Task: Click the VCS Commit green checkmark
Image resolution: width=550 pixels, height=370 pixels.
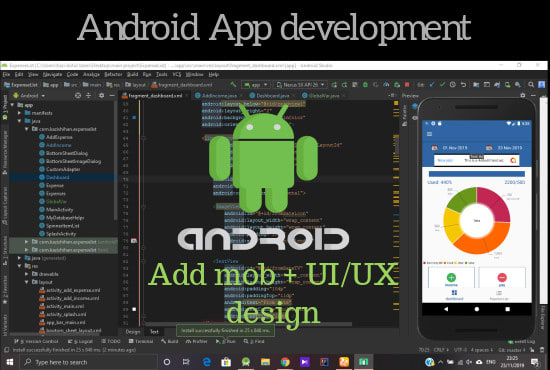Action: click(x=442, y=85)
